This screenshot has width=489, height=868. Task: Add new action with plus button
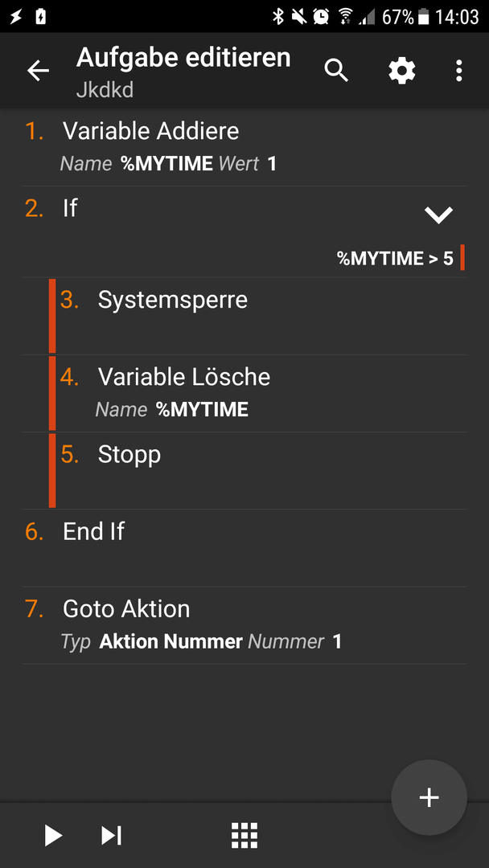[x=429, y=797]
